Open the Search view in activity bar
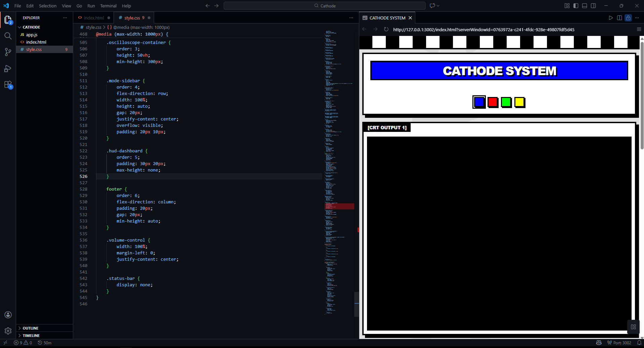 click(x=8, y=36)
